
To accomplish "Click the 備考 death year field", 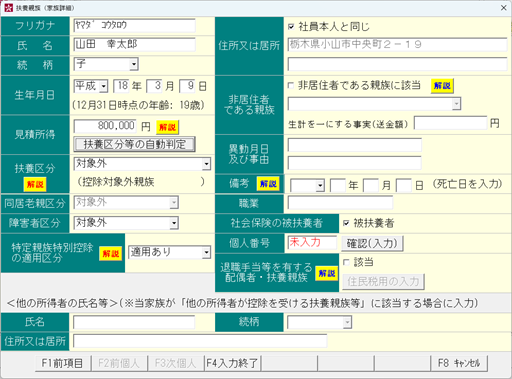I will pyautogui.click(x=337, y=185).
